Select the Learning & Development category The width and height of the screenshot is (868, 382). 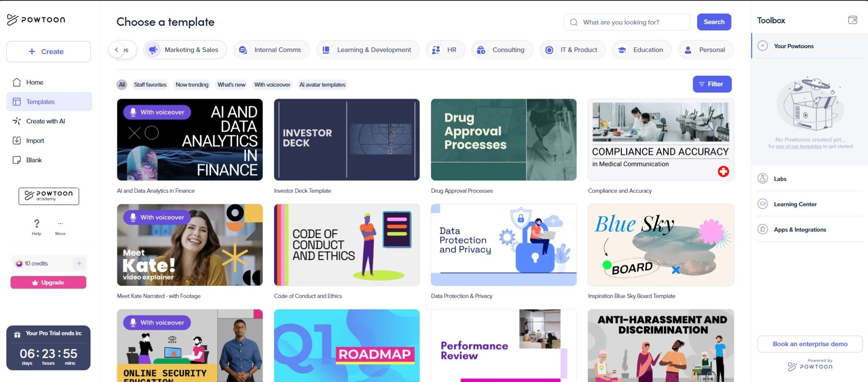[367, 50]
